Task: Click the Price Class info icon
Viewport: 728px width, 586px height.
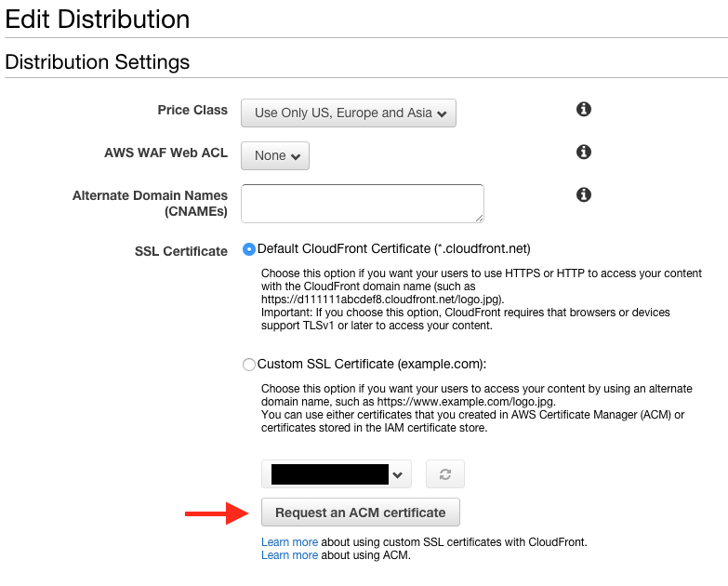Action: 584,110
